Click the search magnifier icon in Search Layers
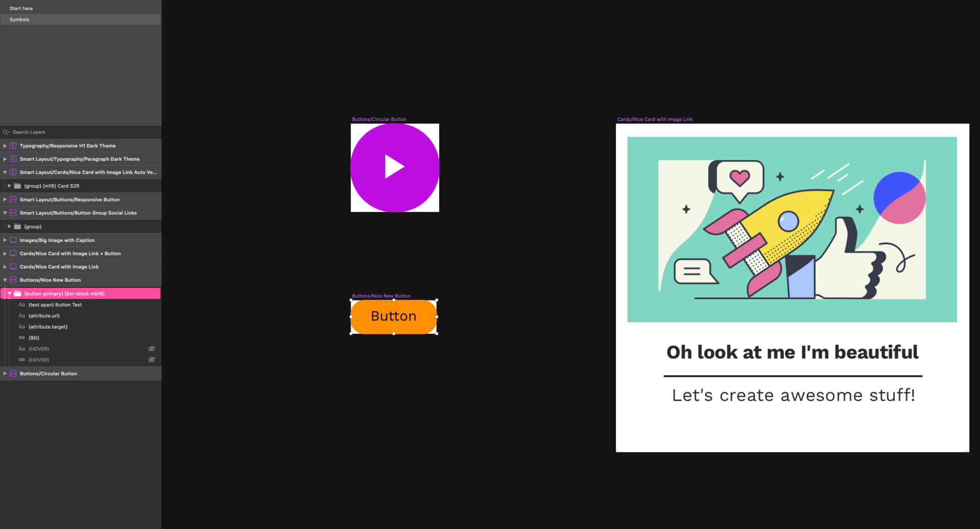This screenshot has width=980, height=529. tap(6, 132)
